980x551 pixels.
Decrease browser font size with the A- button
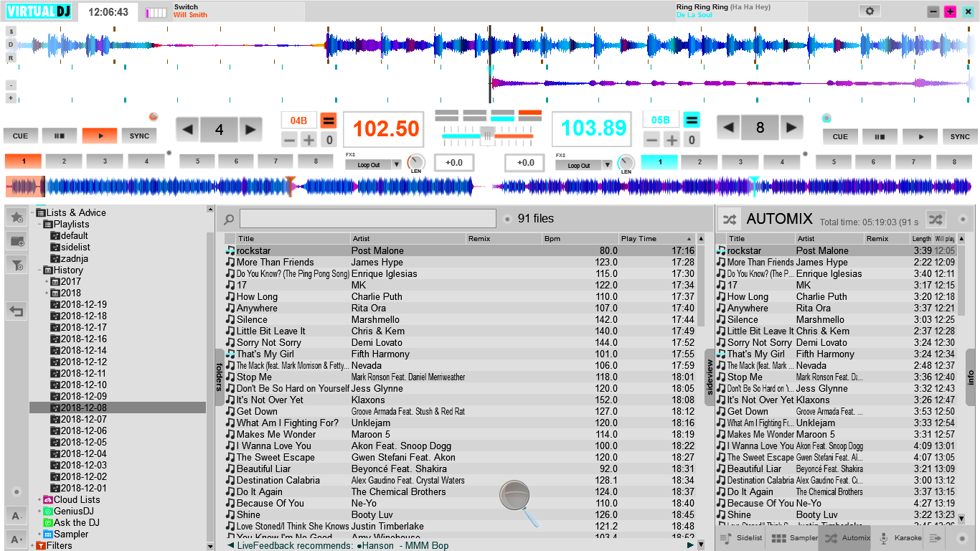point(17,516)
